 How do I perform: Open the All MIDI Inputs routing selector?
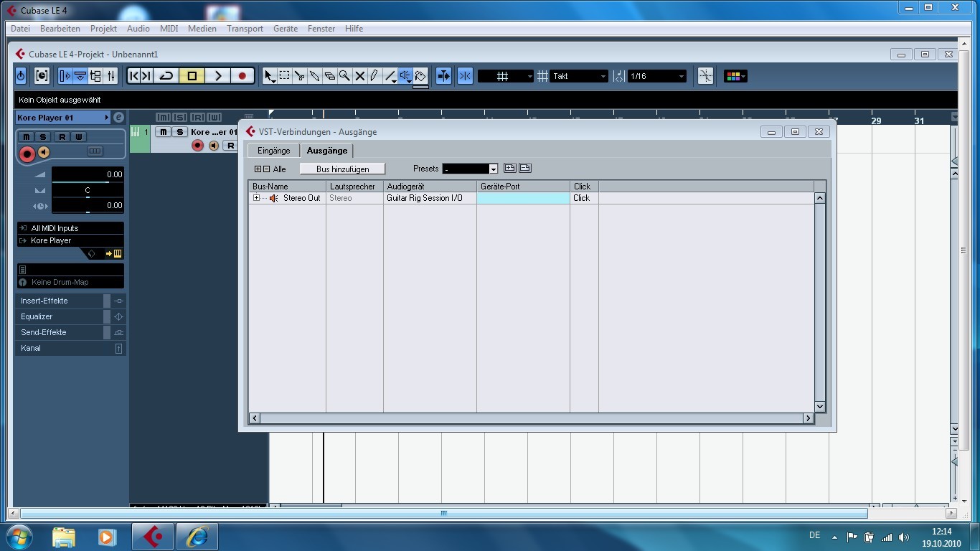click(x=70, y=228)
